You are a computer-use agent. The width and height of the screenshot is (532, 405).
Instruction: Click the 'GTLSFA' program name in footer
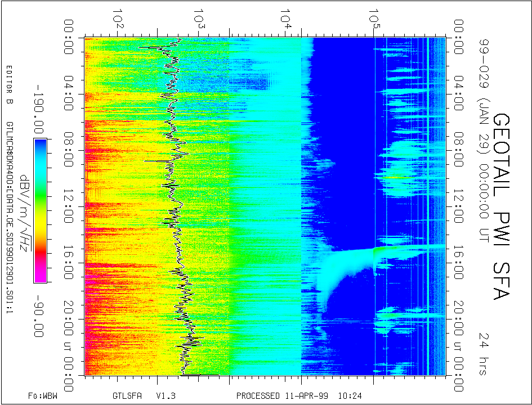127,395
